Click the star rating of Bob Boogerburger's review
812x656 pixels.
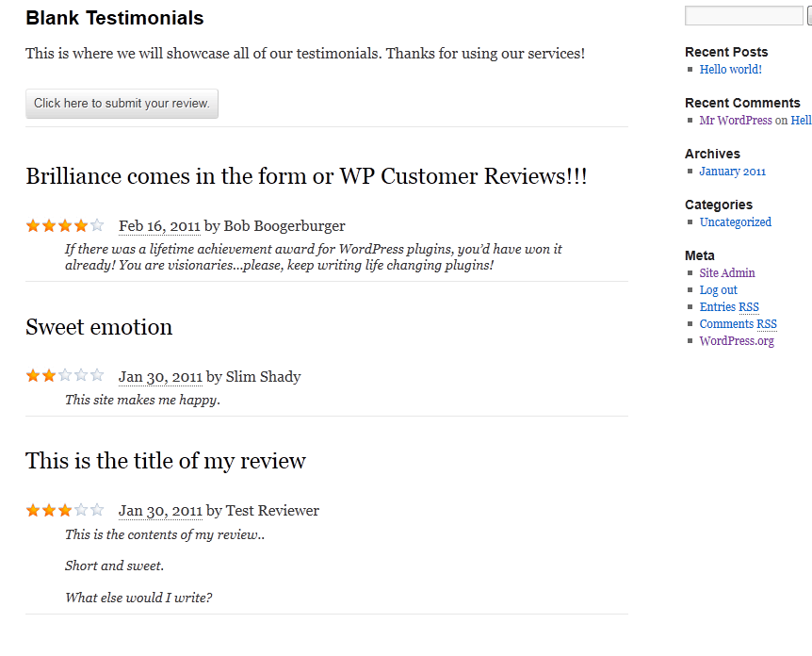click(65, 226)
